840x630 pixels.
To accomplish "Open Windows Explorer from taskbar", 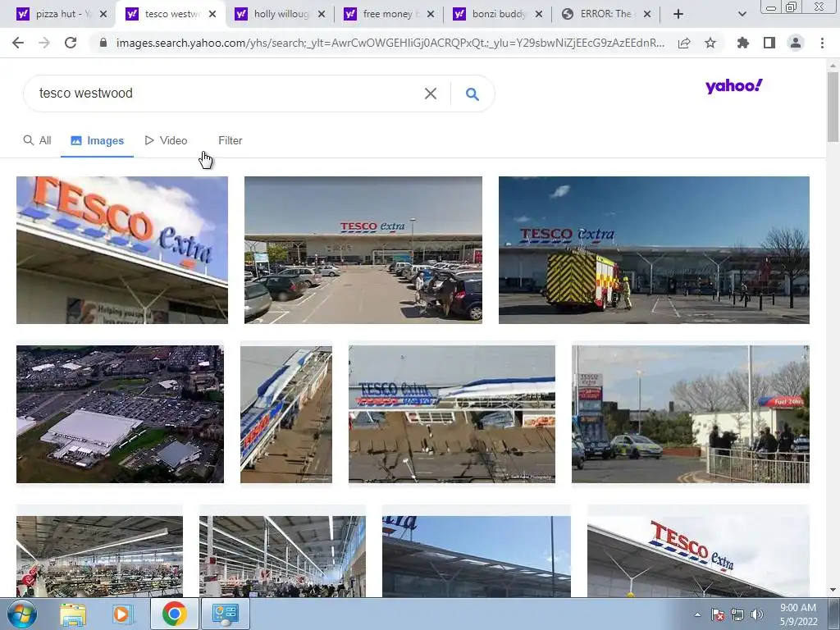I will point(73,614).
